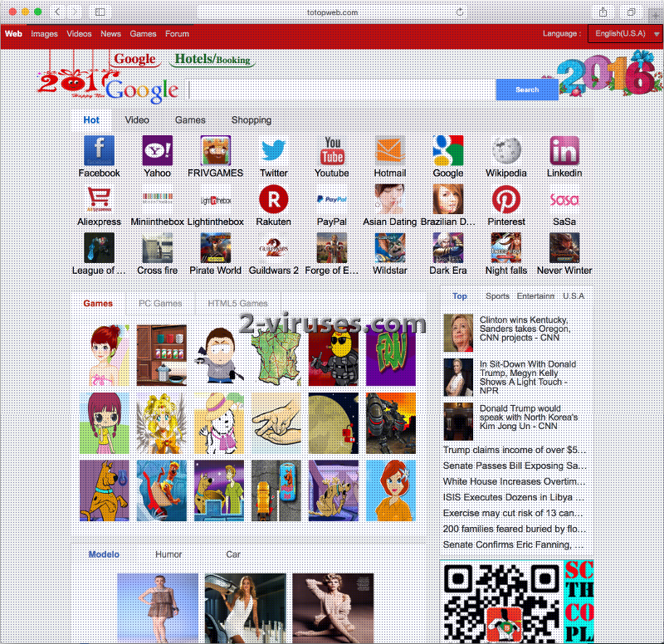This screenshot has height=644, width=664.
Task: Toggle the browser sidebar button
Action: [100, 12]
